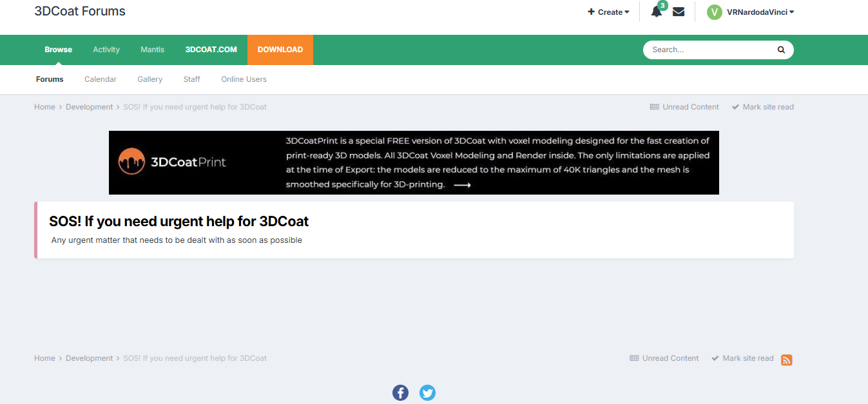Image resolution: width=868 pixels, height=404 pixels.
Task: Open the RSS feed icon
Action: 786,360
